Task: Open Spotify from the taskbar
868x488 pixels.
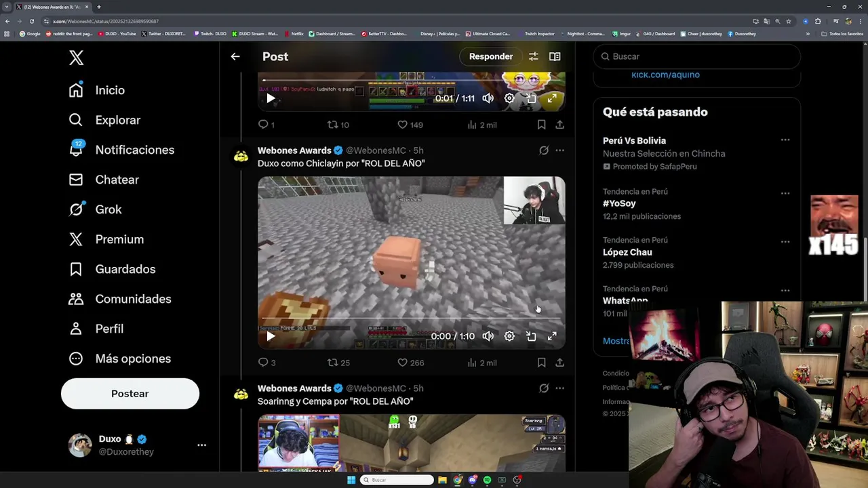Action: coord(487,480)
